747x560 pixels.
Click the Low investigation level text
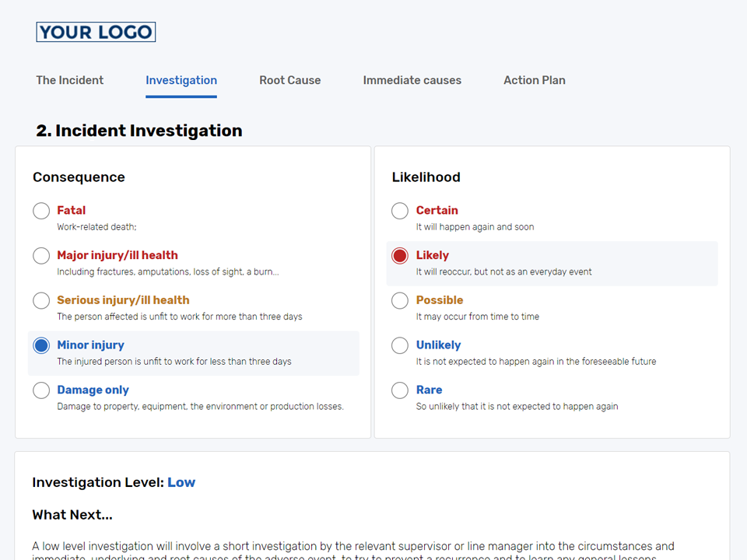181,482
